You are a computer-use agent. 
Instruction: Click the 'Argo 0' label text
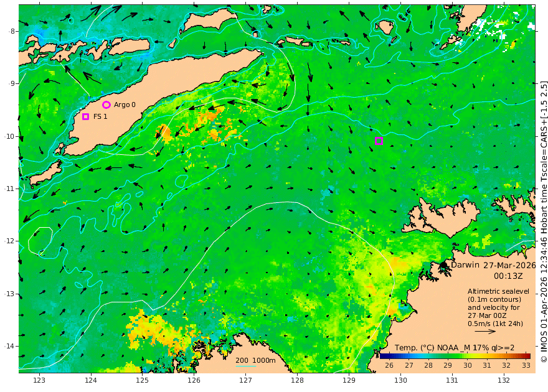pyautogui.click(x=125, y=105)
